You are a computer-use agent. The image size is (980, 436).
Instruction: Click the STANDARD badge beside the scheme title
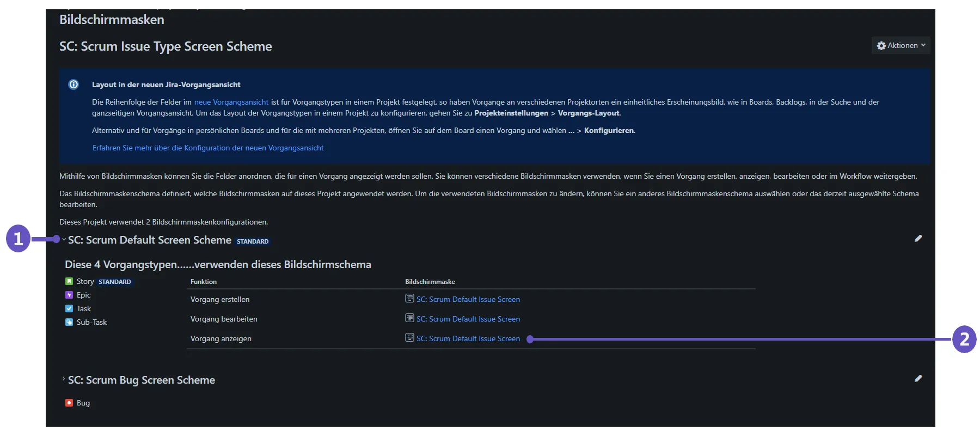click(253, 241)
